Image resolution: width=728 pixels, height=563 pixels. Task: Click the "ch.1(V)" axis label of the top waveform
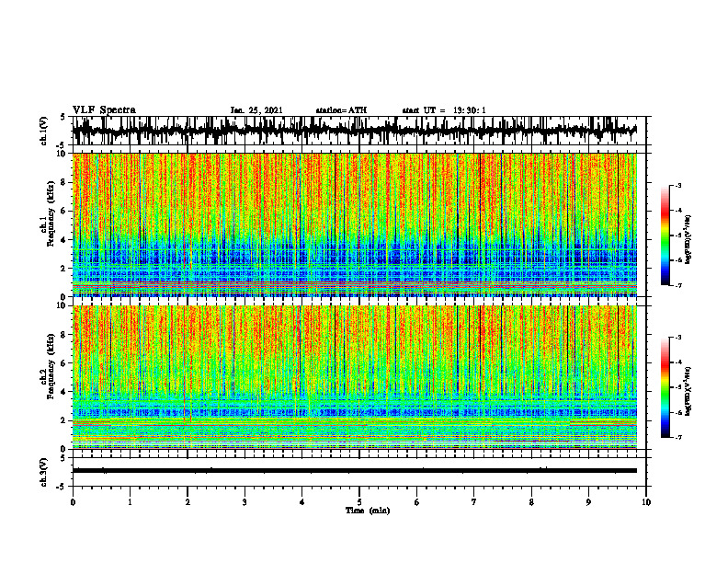click(x=44, y=131)
